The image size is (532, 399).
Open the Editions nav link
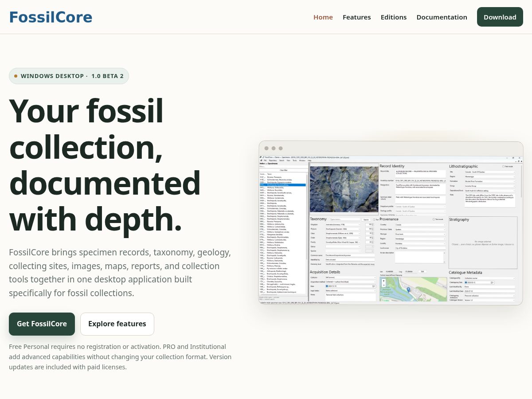(x=394, y=17)
